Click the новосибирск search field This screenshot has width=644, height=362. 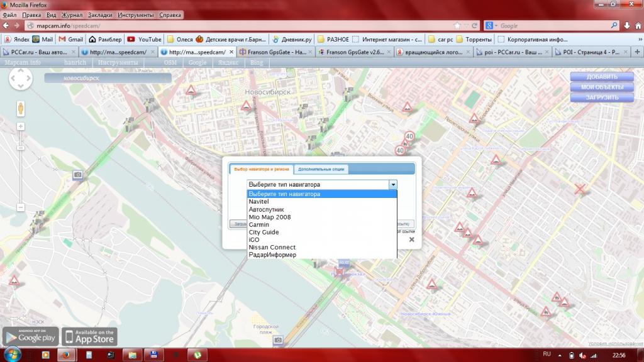107,78
